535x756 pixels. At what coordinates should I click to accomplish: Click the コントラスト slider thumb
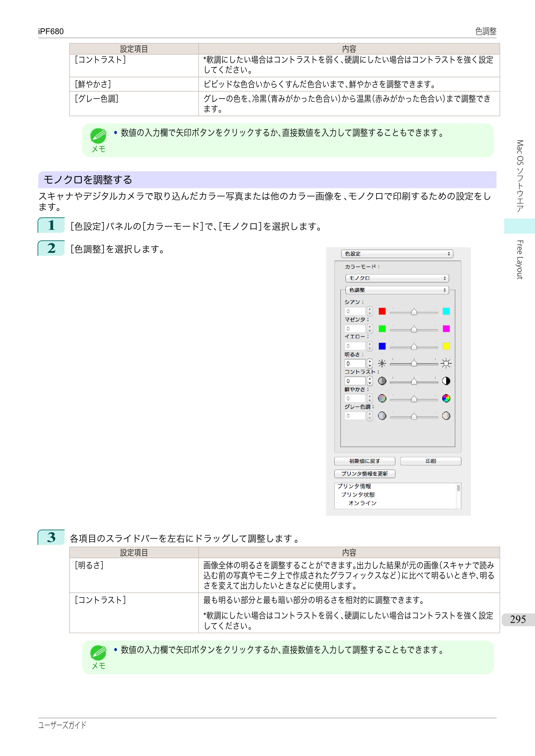(414, 382)
